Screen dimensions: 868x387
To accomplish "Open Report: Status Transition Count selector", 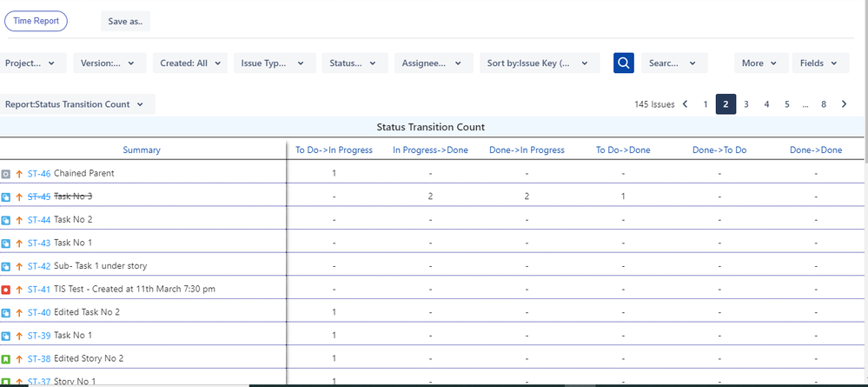I will [x=77, y=104].
